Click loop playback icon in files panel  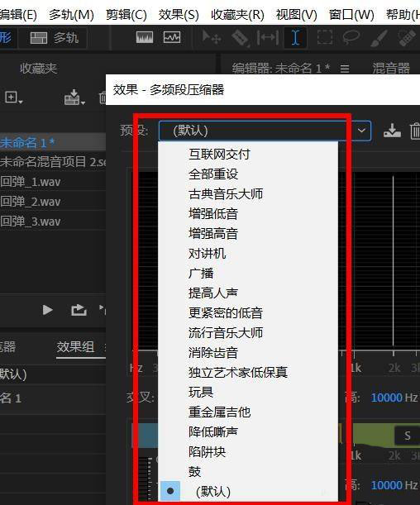(x=79, y=310)
